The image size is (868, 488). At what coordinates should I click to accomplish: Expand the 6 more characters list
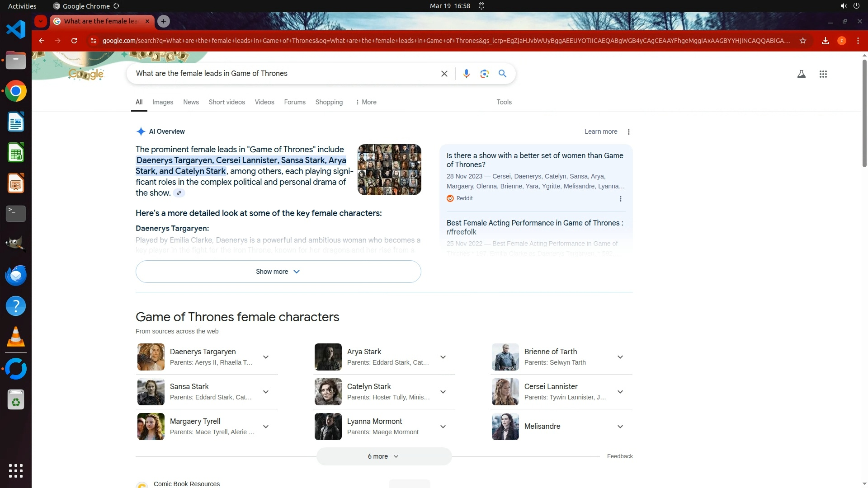(x=383, y=456)
